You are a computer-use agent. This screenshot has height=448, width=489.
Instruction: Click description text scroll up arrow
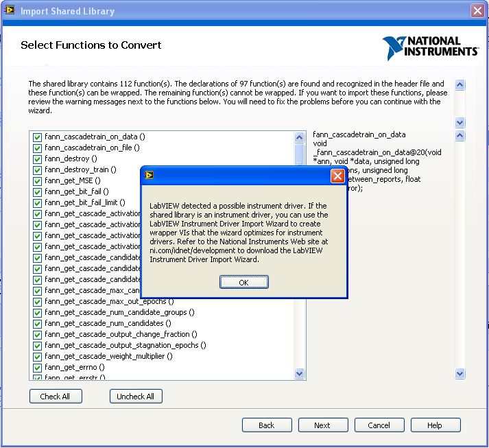460,85
